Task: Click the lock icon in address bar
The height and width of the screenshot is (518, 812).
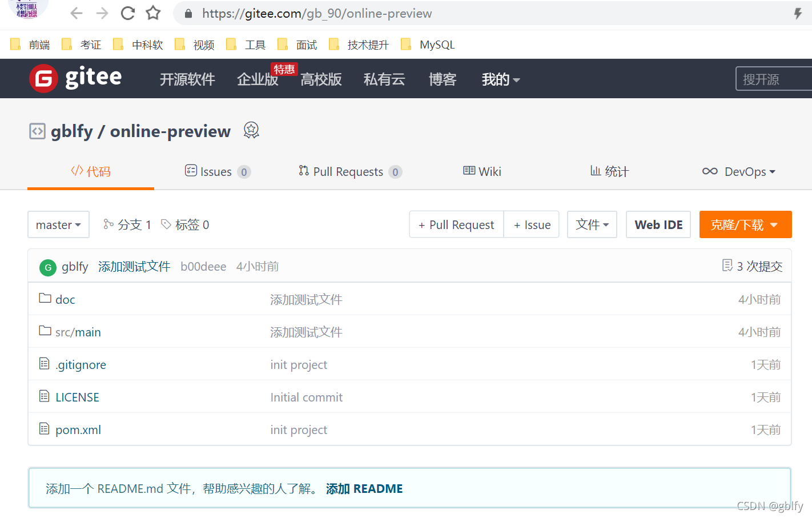Action: (188, 13)
